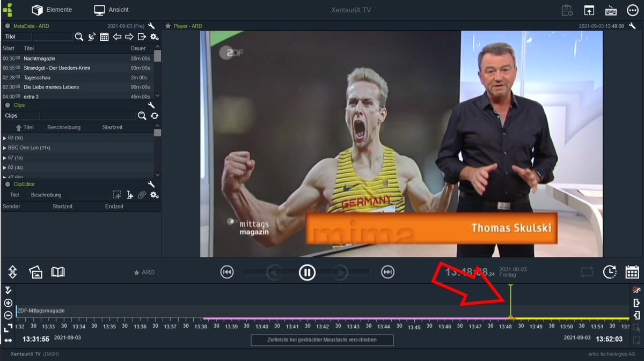Screen dimensions: 644x361
Task: Open the image snapshot icon
Action: 35,272
